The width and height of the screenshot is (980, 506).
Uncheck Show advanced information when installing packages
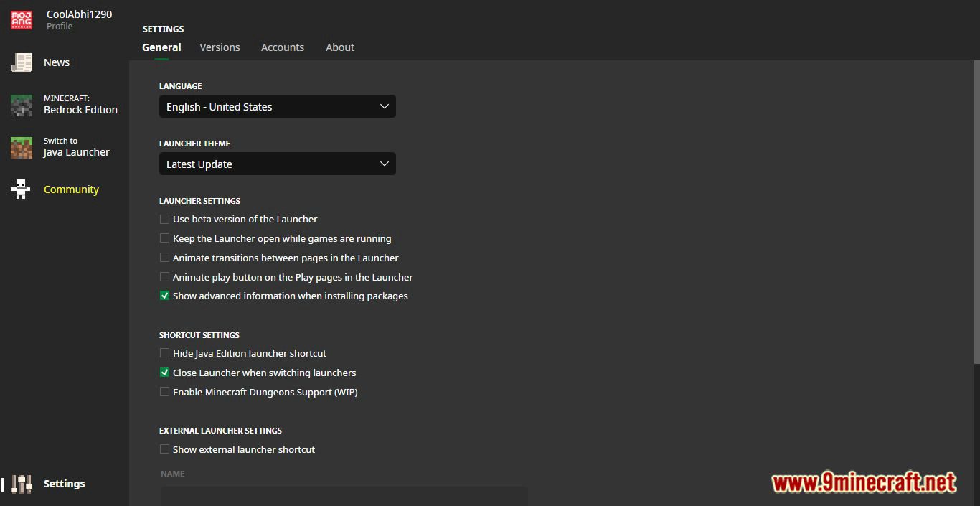(x=164, y=295)
